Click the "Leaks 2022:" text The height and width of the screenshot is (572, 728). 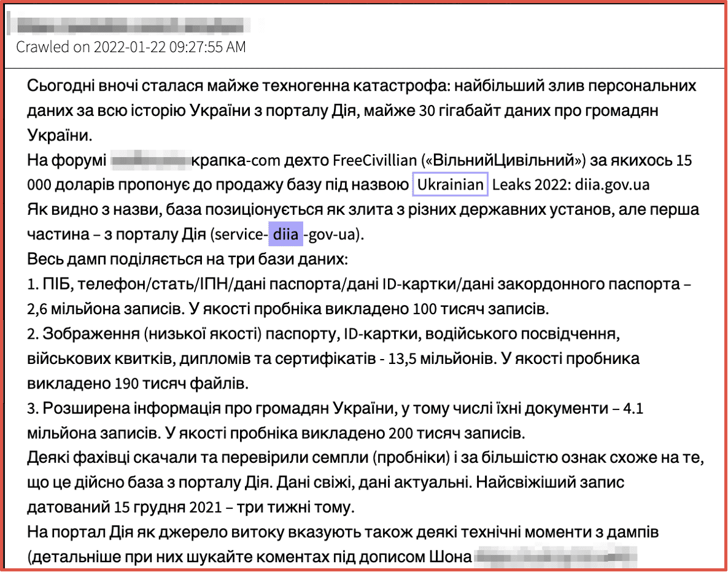531,185
